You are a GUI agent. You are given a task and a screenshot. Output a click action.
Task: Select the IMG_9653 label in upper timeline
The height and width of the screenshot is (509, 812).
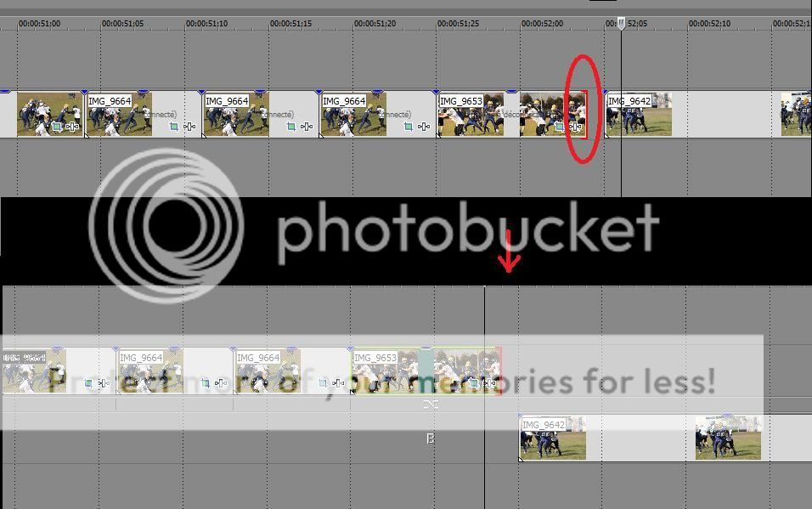click(461, 100)
